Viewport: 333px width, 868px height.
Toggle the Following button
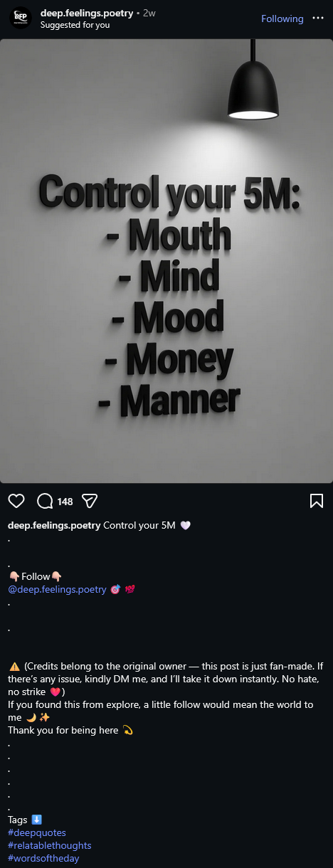click(x=282, y=18)
